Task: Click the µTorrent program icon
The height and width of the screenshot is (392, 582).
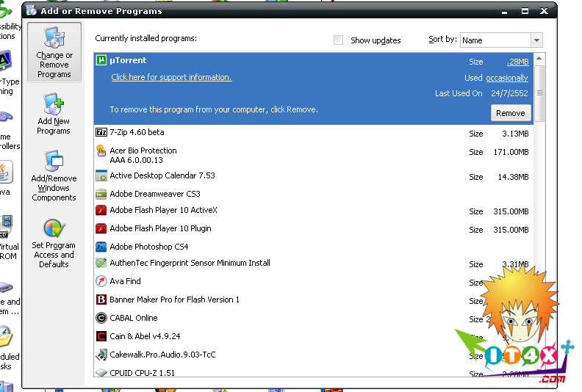Action: click(x=102, y=60)
